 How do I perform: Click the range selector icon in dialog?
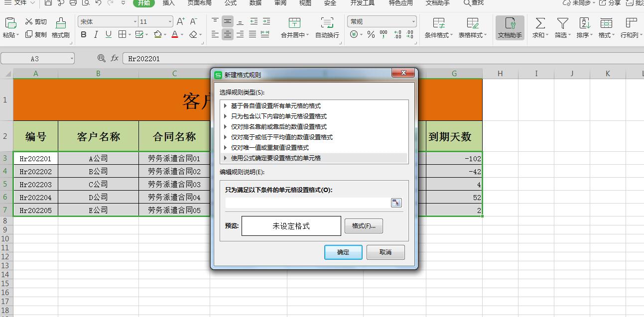pos(396,203)
